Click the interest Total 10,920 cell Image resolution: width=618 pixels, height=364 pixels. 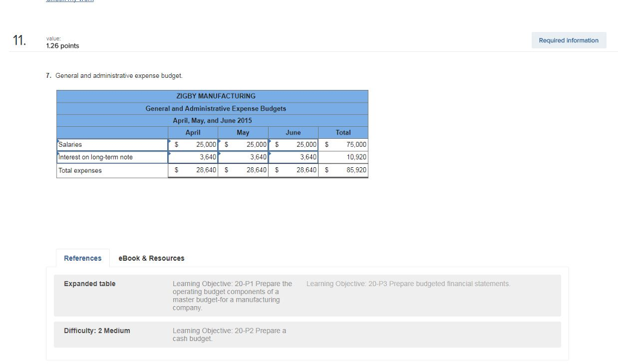point(343,157)
